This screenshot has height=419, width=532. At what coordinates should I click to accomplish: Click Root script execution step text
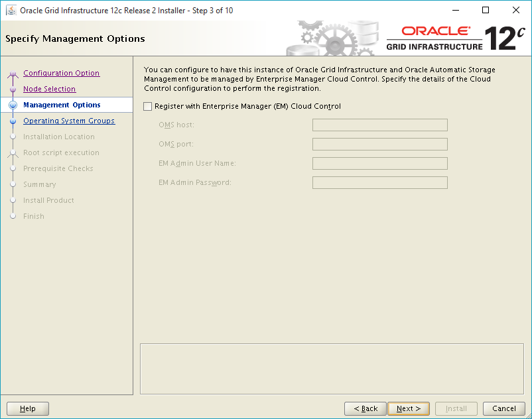pyautogui.click(x=61, y=152)
